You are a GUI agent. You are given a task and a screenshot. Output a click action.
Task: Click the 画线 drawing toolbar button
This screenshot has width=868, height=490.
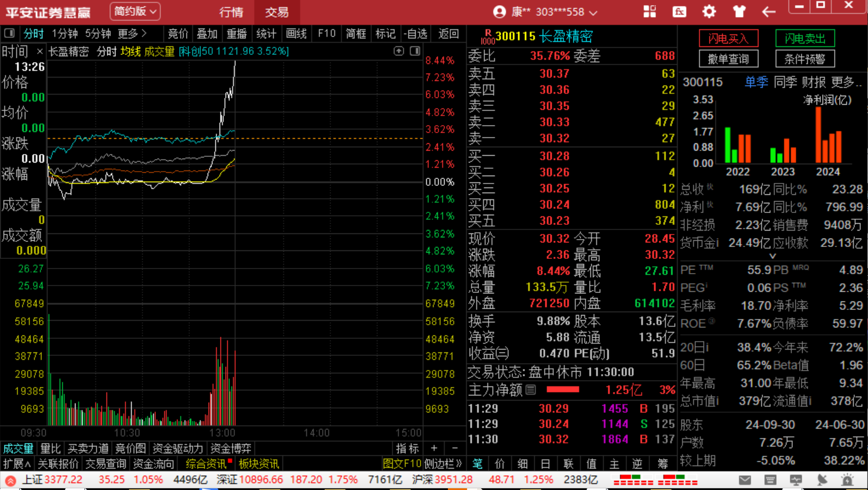[296, 34]
